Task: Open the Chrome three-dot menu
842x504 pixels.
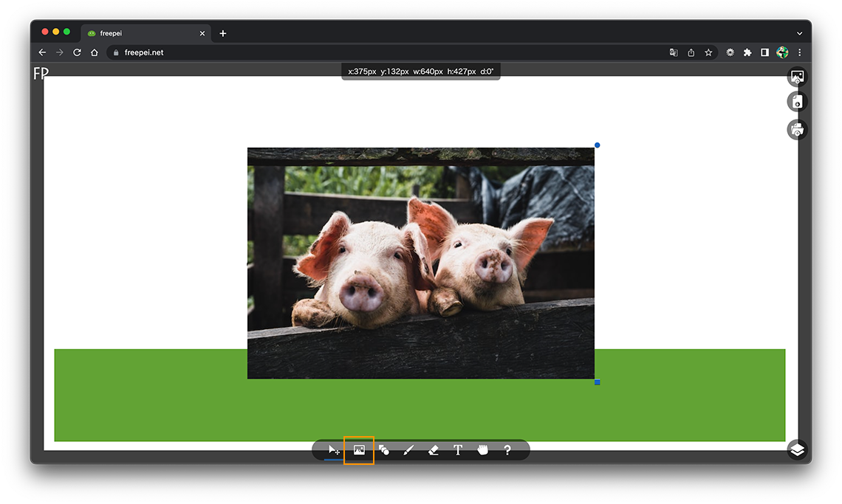Action: 800,52
